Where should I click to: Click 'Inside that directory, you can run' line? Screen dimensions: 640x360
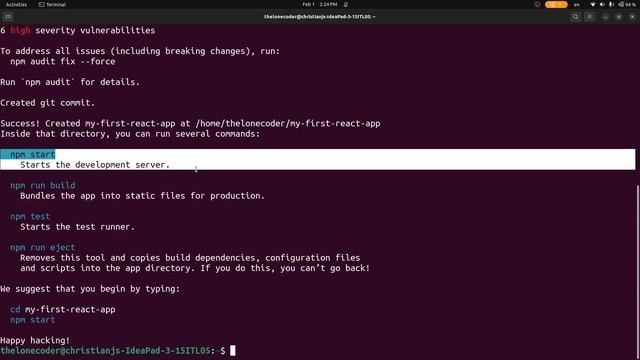[x=130, y=134]
